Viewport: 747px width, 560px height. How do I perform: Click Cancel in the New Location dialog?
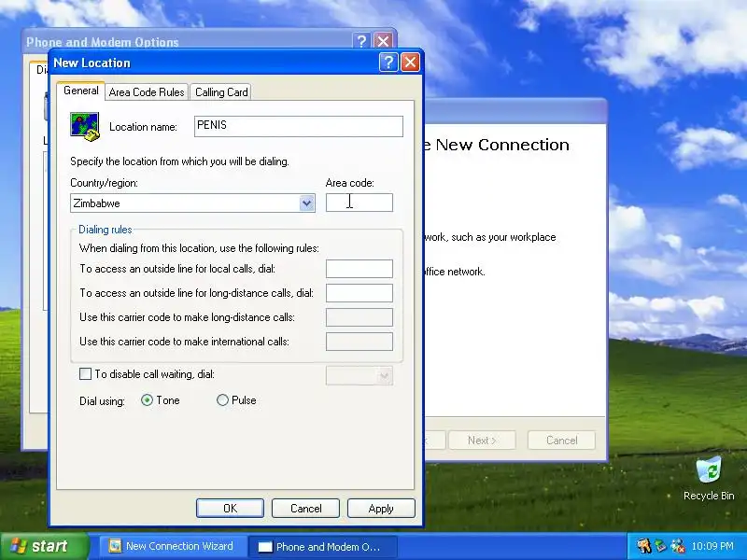(x=306, y=508)
